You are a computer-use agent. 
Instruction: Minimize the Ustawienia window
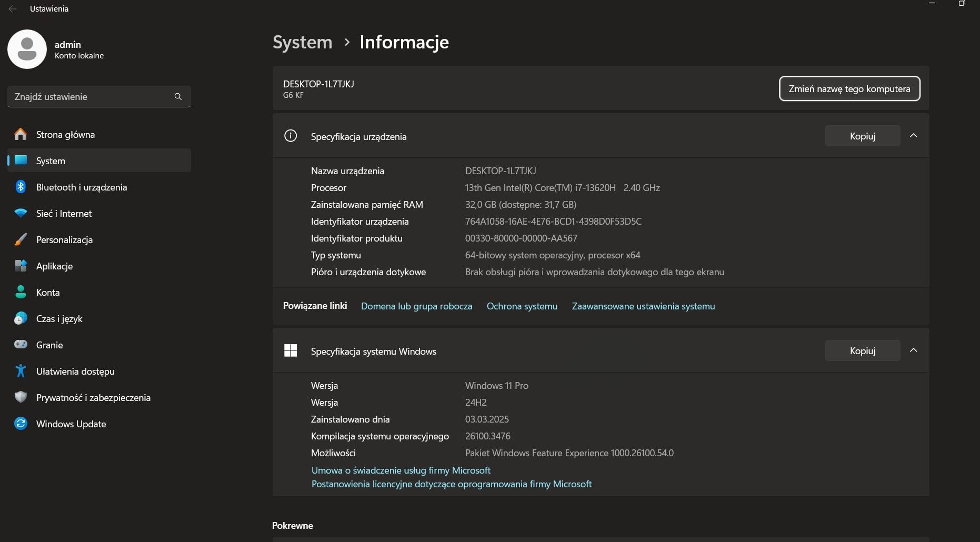coord(932,3)
